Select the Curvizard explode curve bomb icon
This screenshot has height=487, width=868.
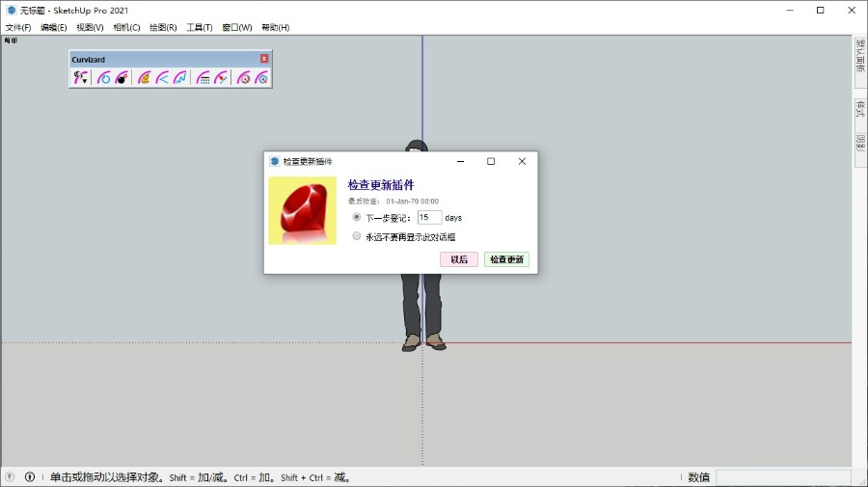pyautogui.click(x=122, y=77)
